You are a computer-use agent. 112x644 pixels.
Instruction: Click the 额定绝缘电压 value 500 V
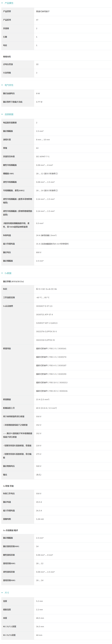click(39, 466)
